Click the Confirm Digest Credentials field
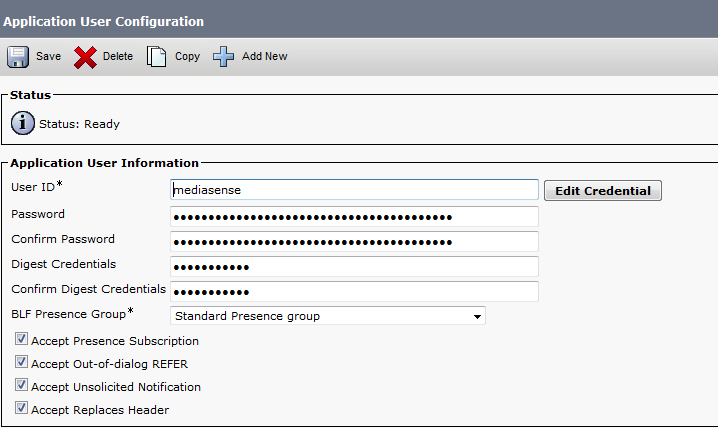The width and height of the screenshot is (718, 428). tap(354, 291)
